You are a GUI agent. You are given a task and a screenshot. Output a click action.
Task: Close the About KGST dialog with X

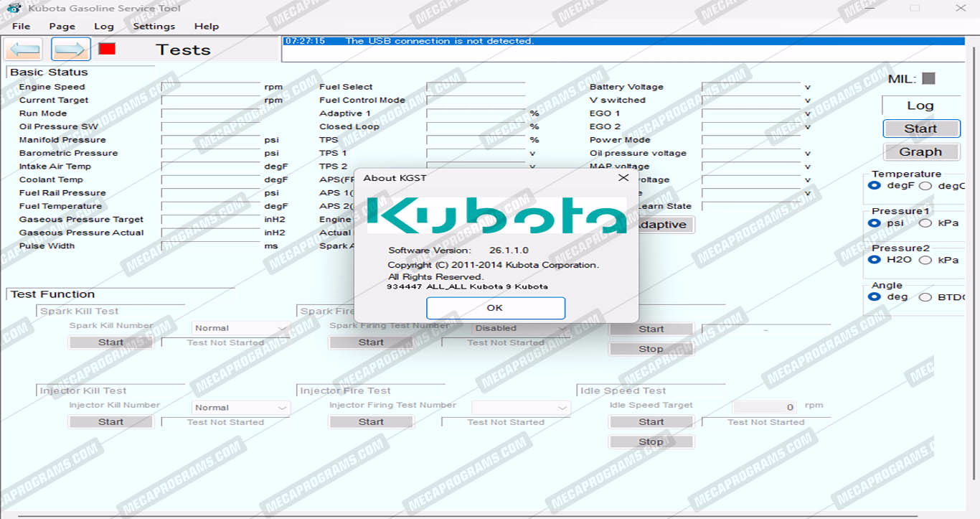coord(623,177)
